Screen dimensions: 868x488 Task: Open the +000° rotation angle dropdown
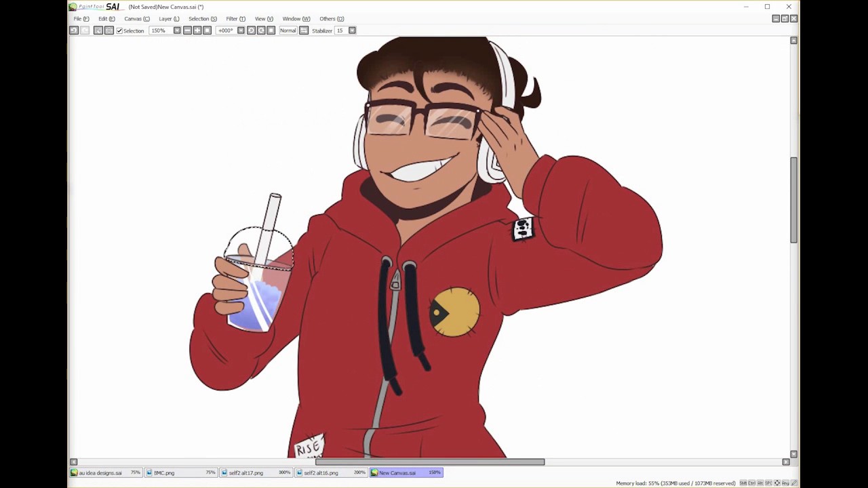point(241,30)
